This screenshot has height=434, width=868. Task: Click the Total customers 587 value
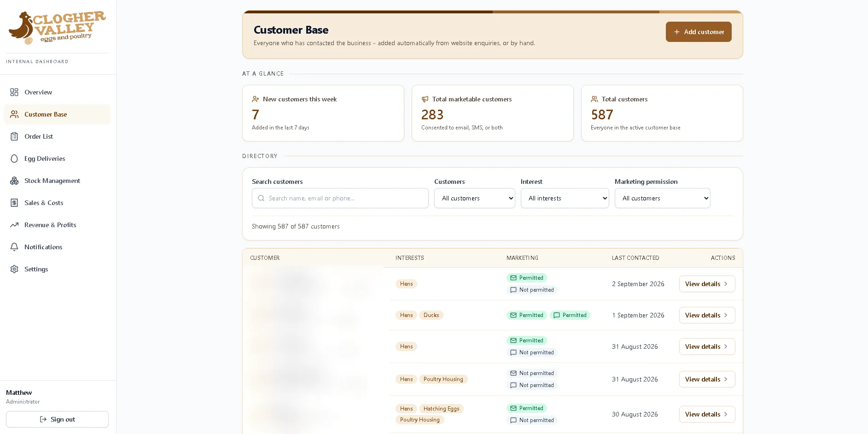pyautogui.click(x=602, y=114)
